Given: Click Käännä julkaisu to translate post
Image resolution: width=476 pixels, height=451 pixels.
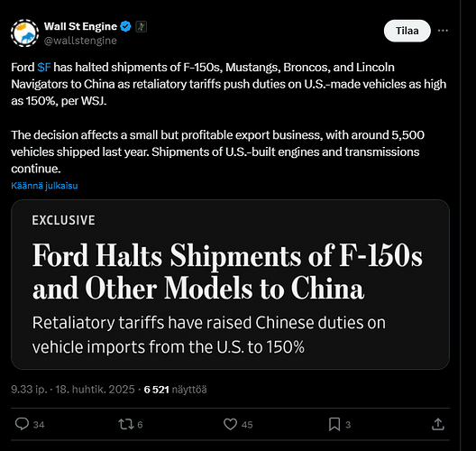Looking at the screenshot, I should pos(44,186).
